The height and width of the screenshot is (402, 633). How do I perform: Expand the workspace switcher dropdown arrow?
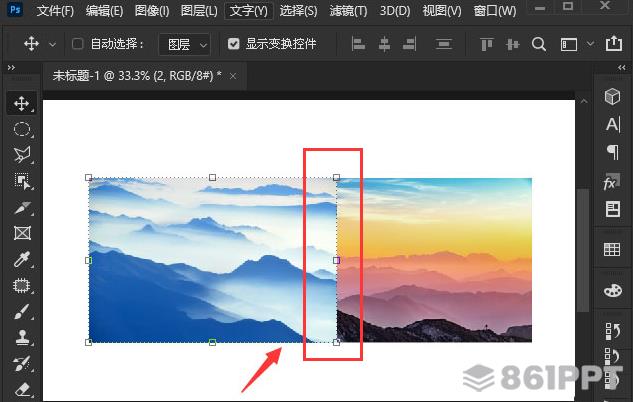pos(590,44)
